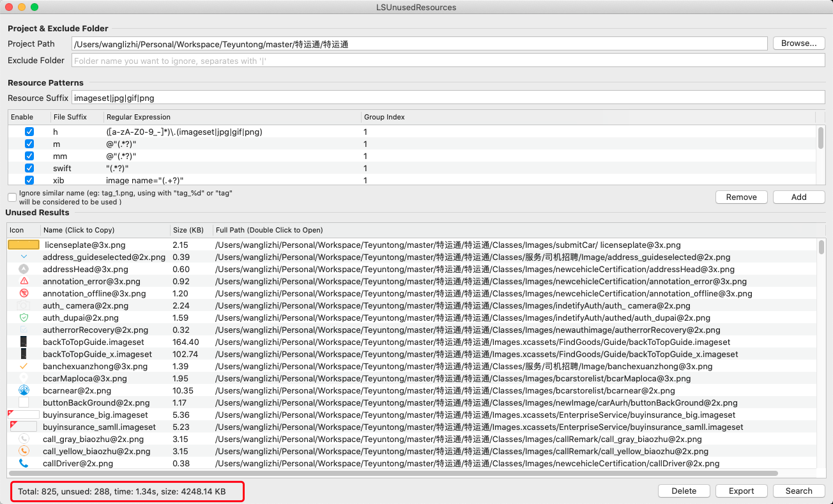The image size is (833, 504).
Task: Click the yellow licenseplate@3x.png icon
Action: [23, 245]
